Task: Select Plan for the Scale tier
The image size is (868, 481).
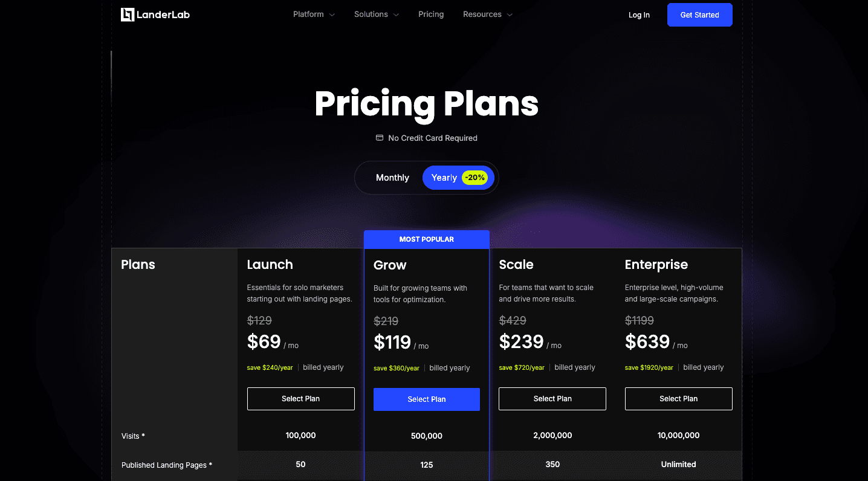Action: click(x=552, y=398)
